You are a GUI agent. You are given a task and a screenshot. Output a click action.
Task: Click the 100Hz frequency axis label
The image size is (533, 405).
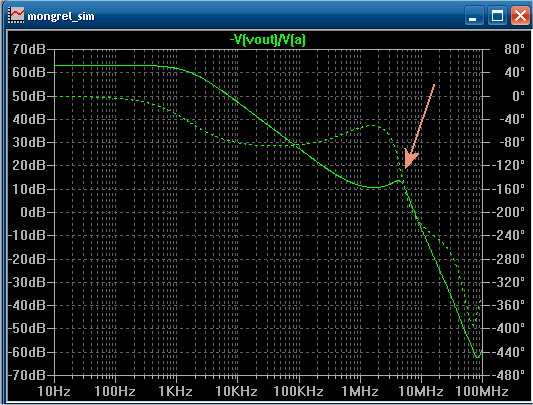[115, 391]
